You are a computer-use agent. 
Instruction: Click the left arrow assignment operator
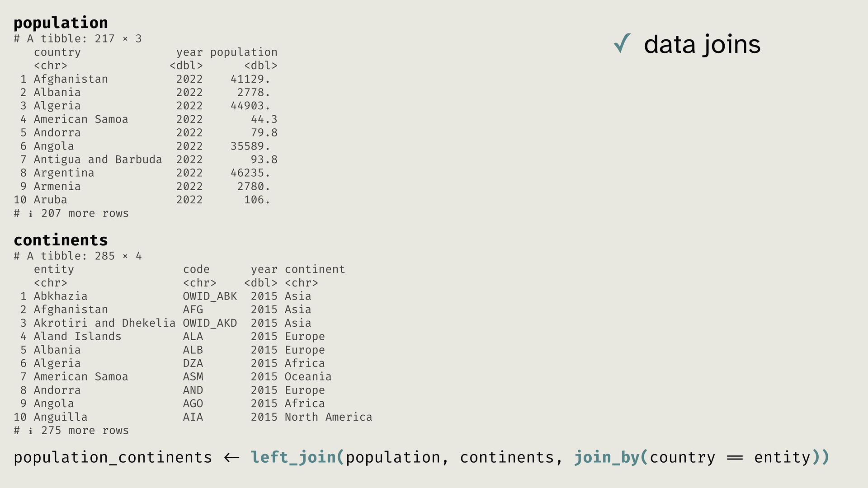tap(231, 458)
